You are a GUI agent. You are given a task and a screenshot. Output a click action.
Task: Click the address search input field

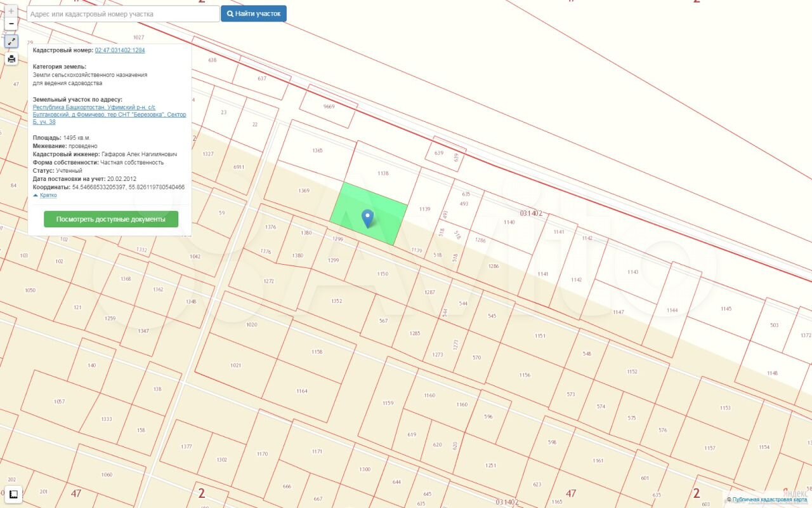tap(123, 14)
